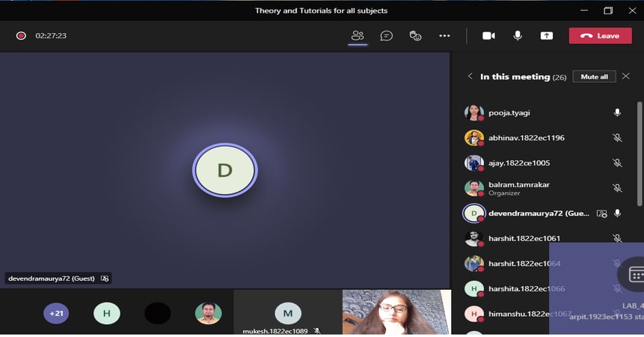Click muted mic icon next to abhinav.1822ec1196

tap(617, 138)
